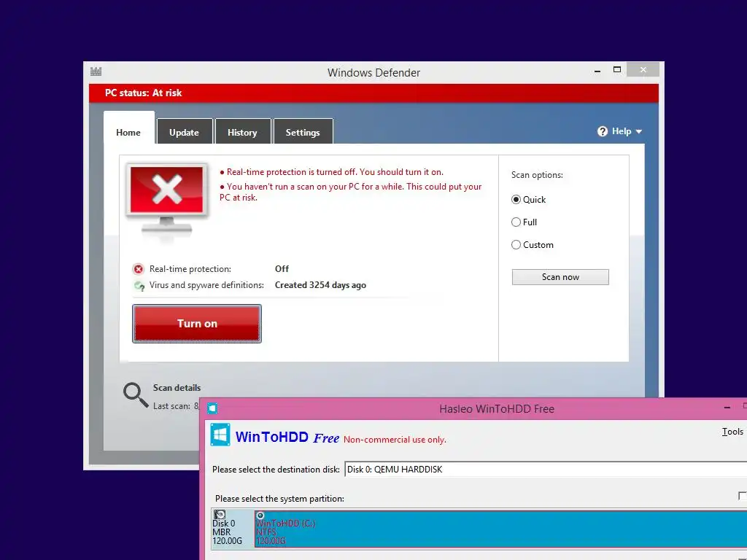Click "You haven't run a scan" warning text
Viewport: 747px width, 560px height.
pyautogui.click(x=351, y=192)
